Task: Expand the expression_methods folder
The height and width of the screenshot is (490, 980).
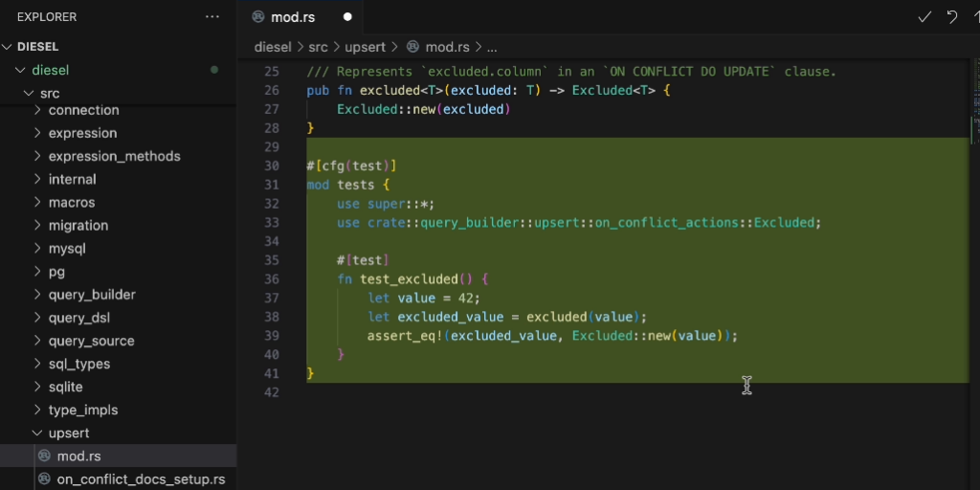Action: pos(114,156)
